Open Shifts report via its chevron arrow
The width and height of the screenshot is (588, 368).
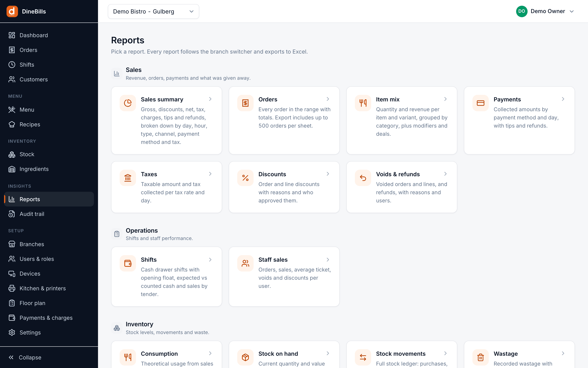click(210, 260)
